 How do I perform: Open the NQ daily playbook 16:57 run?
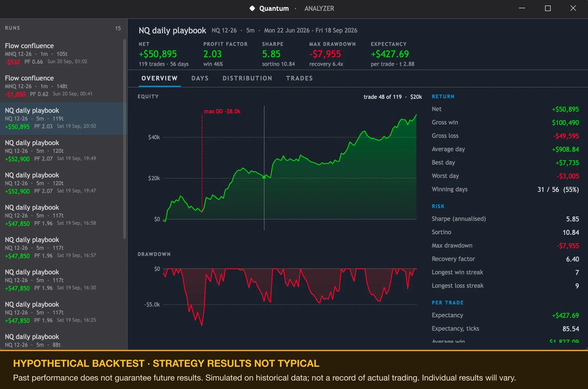pyautogui.click(x=61, y=248)
